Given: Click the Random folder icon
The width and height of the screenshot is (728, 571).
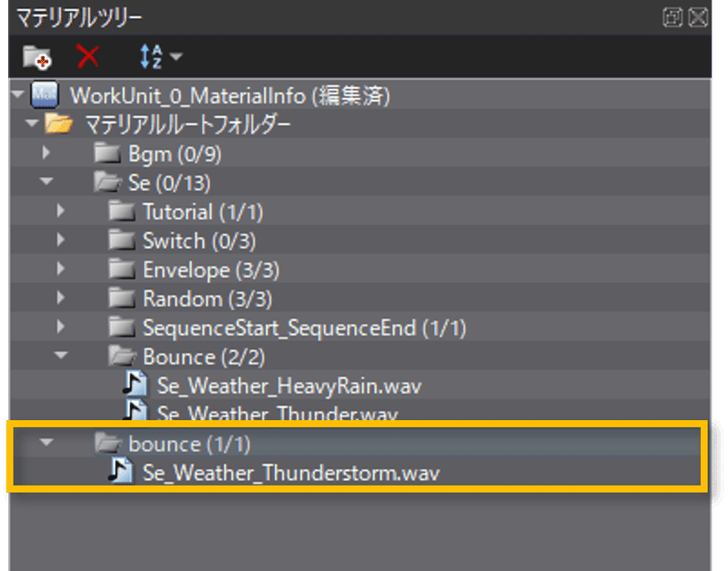Looking at the screenshot, I should (122, 298).
